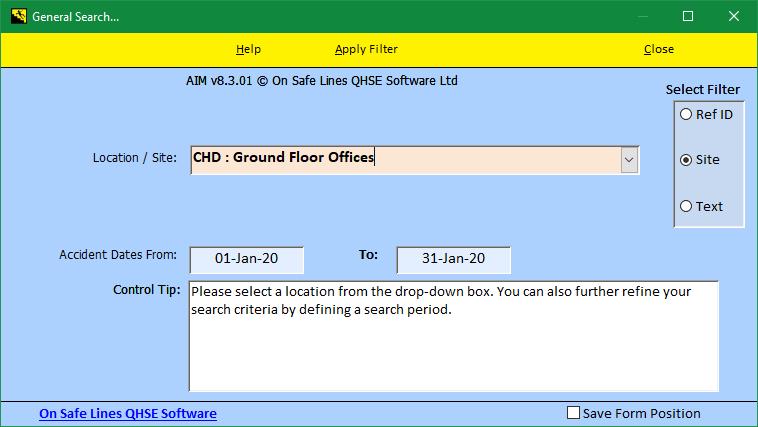
Task: Click the Location / Site label
Action: click(x=135, y=158)
